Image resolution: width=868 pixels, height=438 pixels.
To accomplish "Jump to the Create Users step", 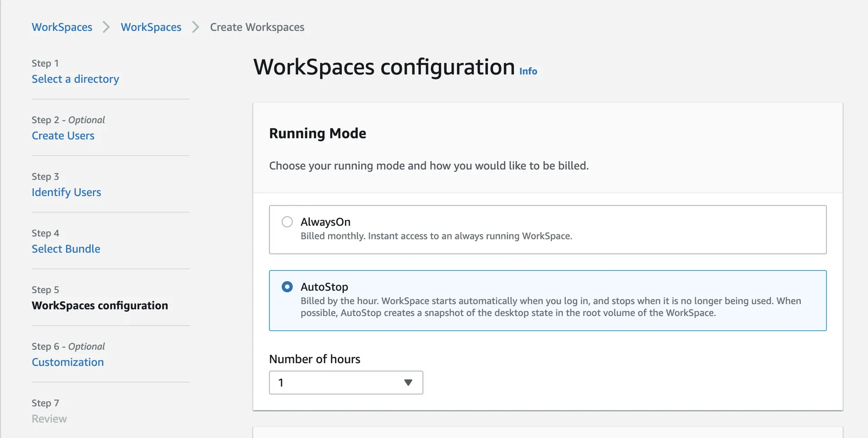I will pyautogui.click(x=63, y=136).
